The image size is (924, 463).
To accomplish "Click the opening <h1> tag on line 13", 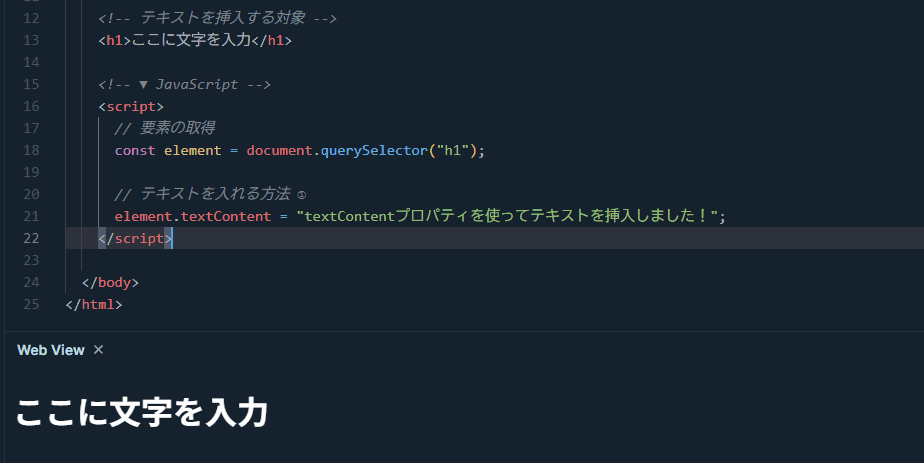I will [x=114, y=40].
